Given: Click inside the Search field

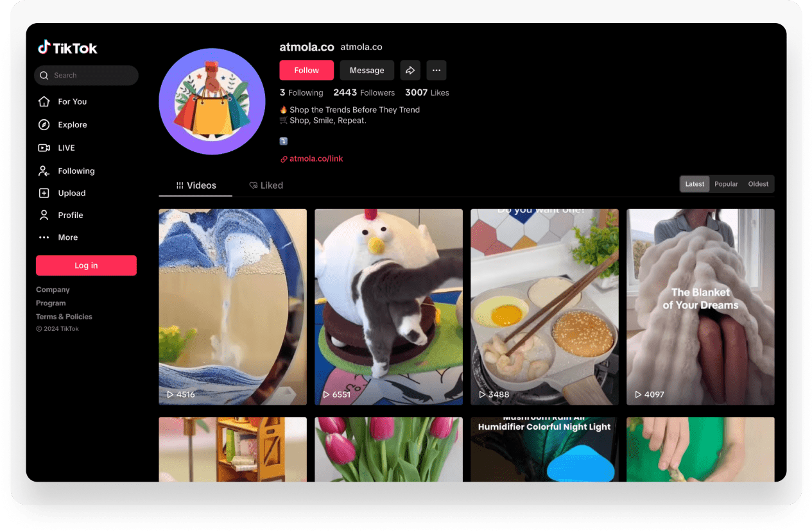Looking at the screenshot, I should pyautogui.click(x=86, y=75).
